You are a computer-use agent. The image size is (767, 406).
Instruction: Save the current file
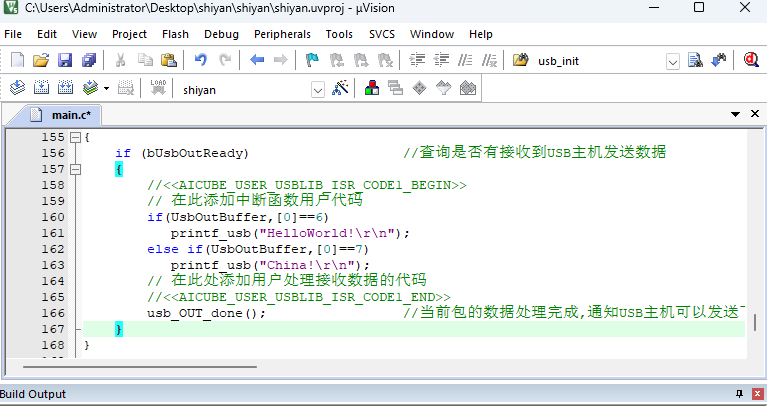(65, 60)
